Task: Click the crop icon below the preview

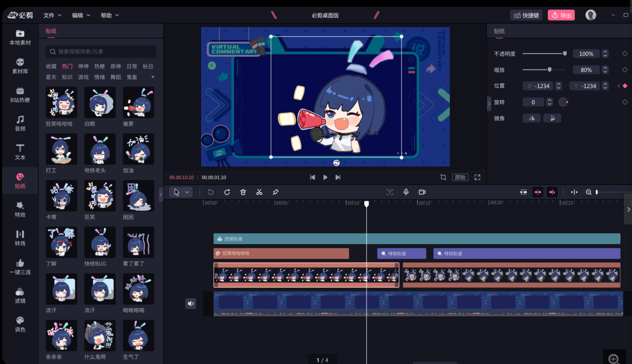Action: click(443, 177)
